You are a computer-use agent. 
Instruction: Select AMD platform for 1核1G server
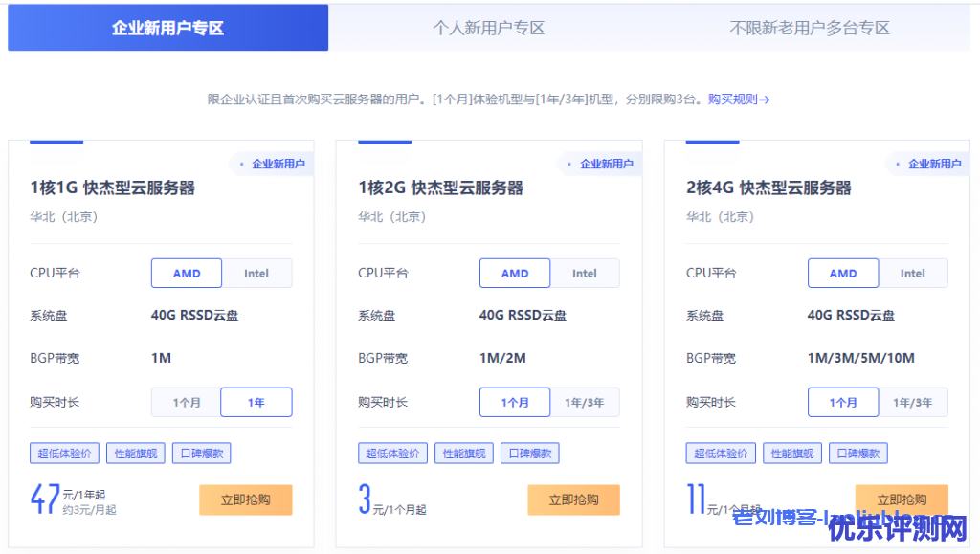[187, 274]
